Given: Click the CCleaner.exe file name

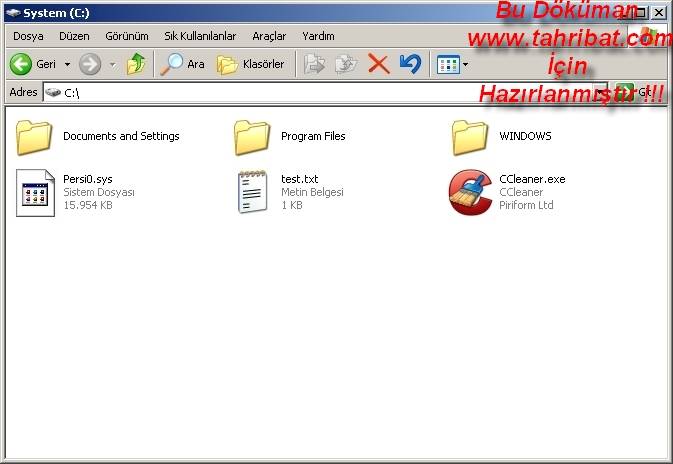Looking at the screenshot, I should click(x=532, y=179).
